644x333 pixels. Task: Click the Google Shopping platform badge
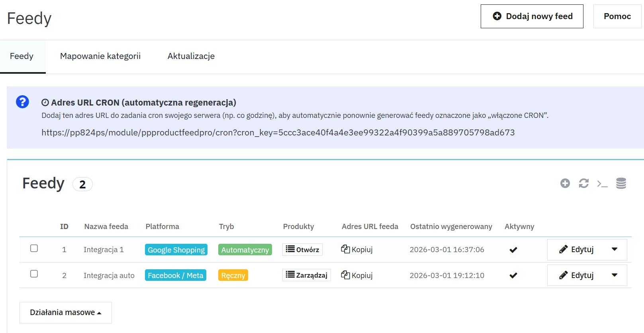tap(176, 250)
